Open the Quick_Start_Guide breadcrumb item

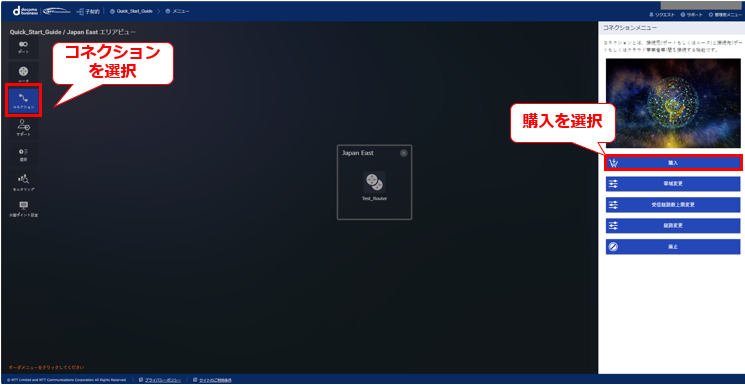click(x=132, y=11)
